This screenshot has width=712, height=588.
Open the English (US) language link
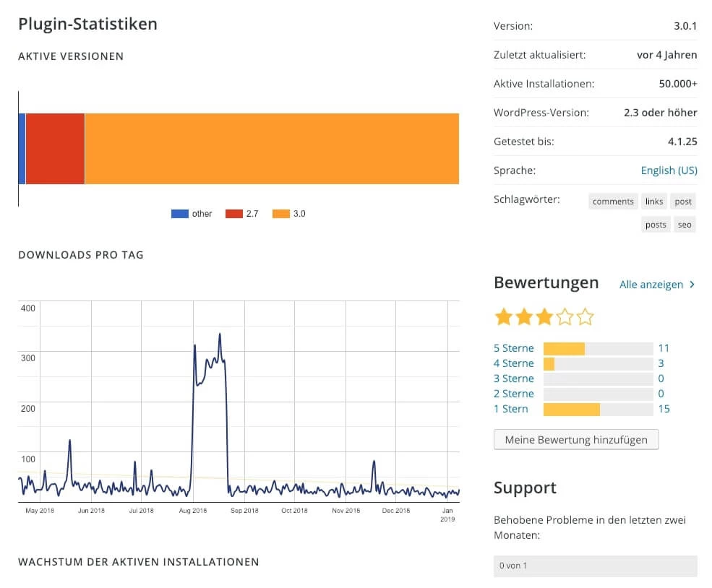pyautogui.click(x=669, y=170)
